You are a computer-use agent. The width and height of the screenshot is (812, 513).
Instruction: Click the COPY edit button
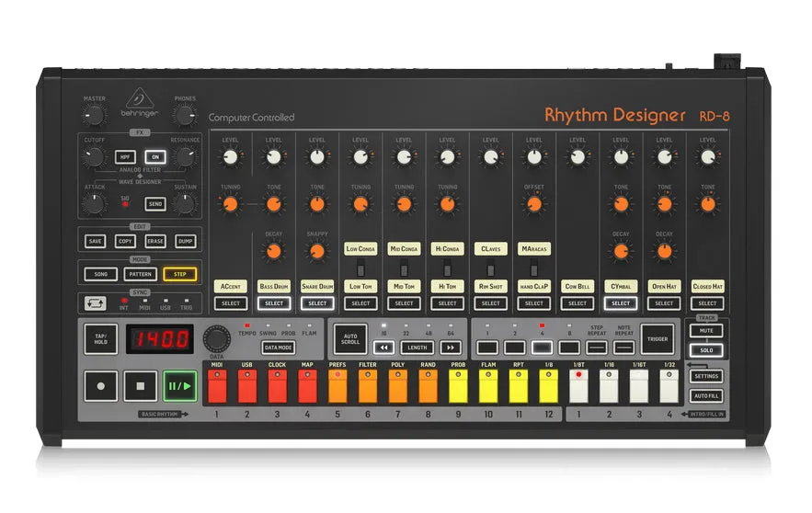click(x=125, y=241)
